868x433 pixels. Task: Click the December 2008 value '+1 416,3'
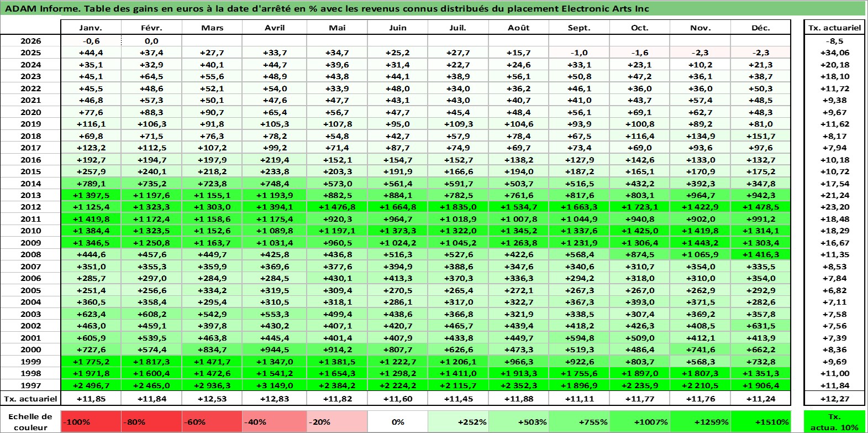(x=761, y=254)
